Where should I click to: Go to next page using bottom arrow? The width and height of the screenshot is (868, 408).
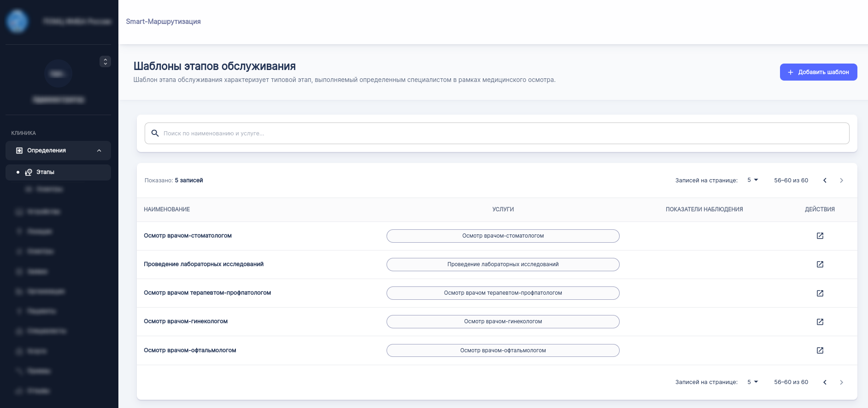[x=841, y=382]
